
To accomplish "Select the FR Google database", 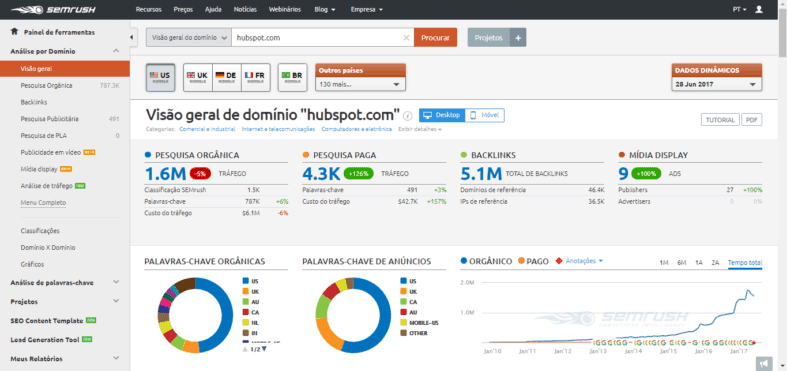I will pyautogui.click(x=256, y=77).
